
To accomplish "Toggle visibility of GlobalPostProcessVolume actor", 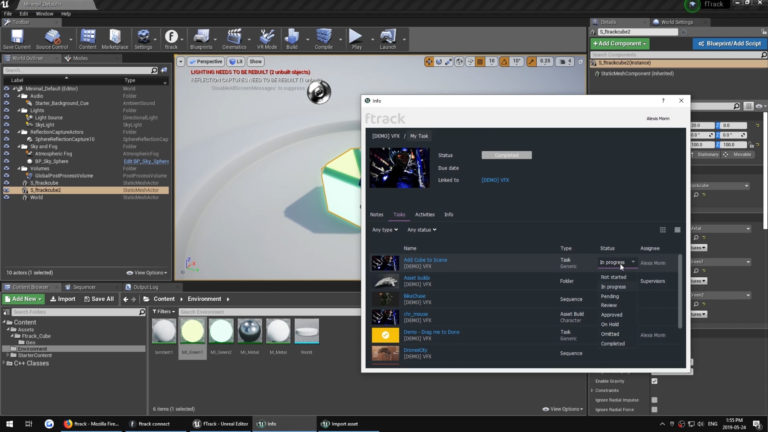I will pos(6,175).
